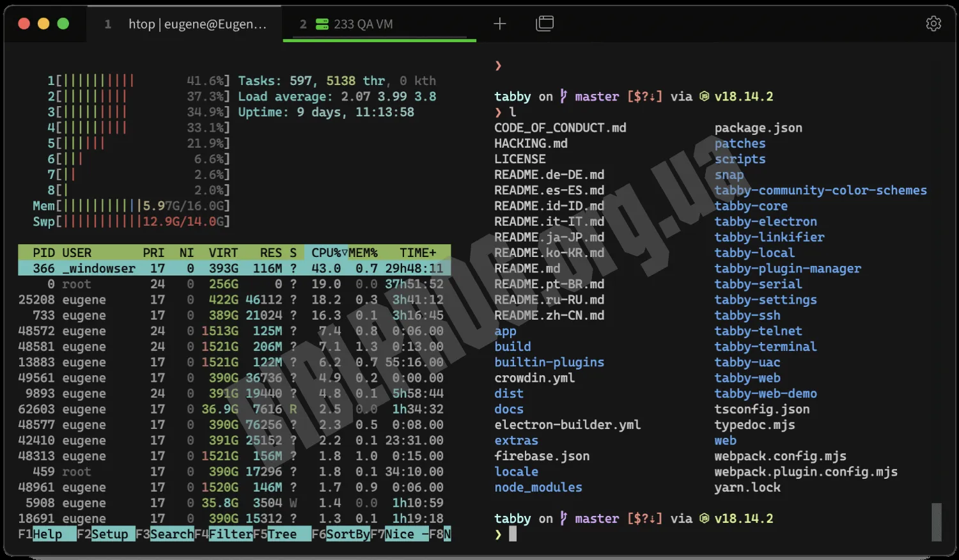Click the Tasks count line in htop
The height and width of the screenshot is (560, 959).
click(x=338, y=81)
